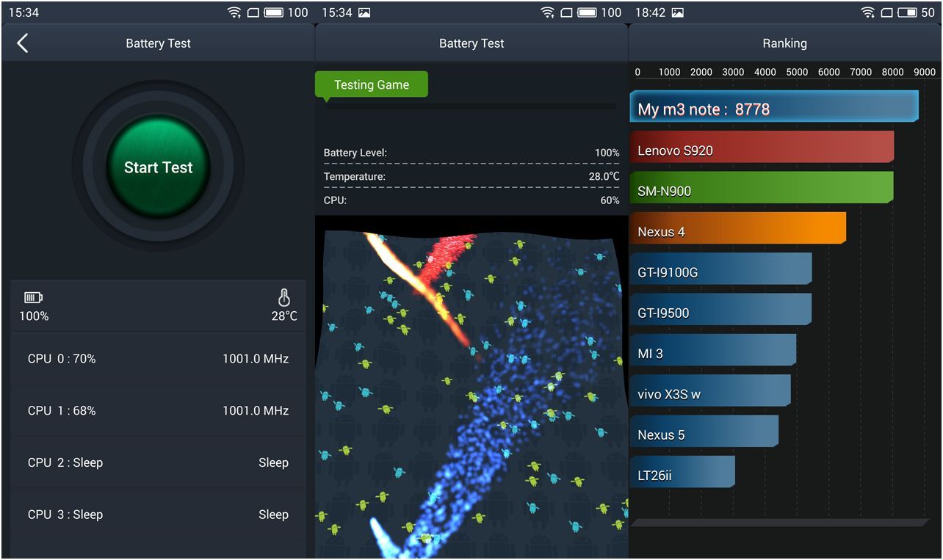The width and height of the screenshot is (943, 560).
Task: Tap the back arrow in Battery Test header
Action: (23, 43)
